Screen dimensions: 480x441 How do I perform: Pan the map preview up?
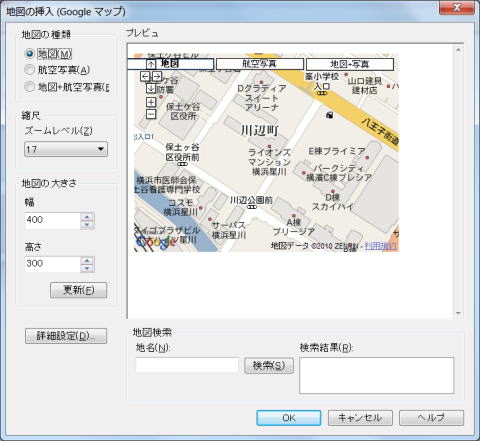(x=151, y=64)
